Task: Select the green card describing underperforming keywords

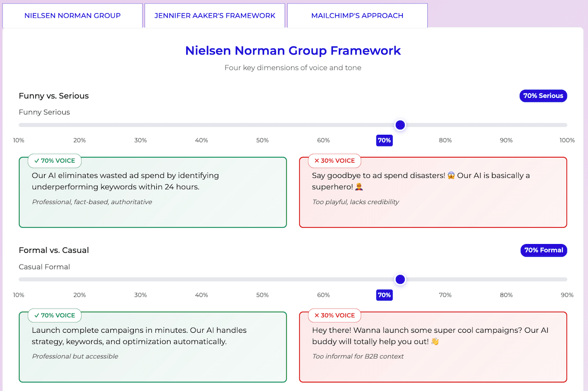Action: pyautogui.click(x=152, y=191)
